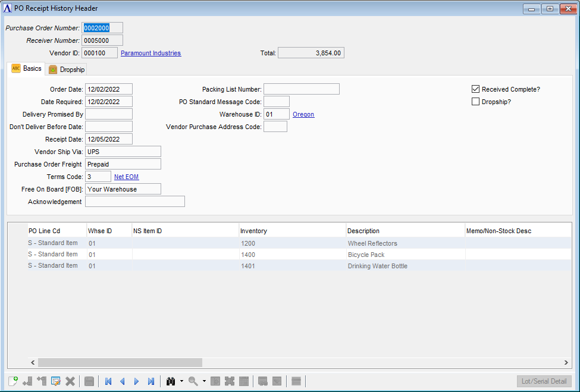Jump to the last record
The width and height of the screenshot is (580, 392).
tap(151, 381)
